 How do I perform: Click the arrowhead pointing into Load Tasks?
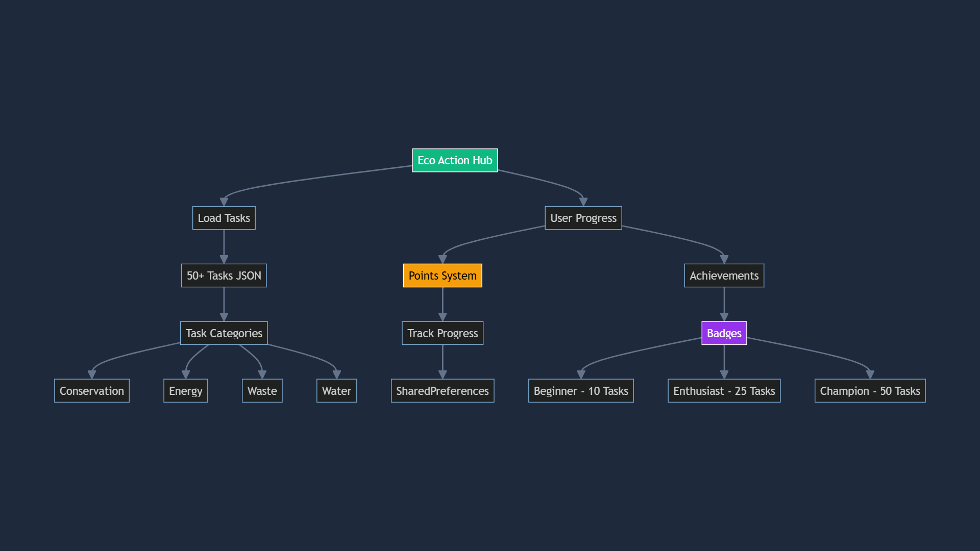224,202
